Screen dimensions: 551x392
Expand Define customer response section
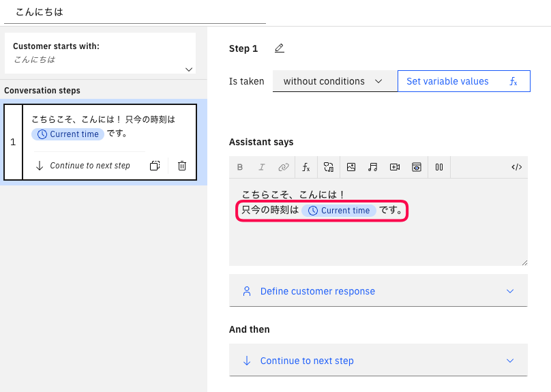point(378,291)
